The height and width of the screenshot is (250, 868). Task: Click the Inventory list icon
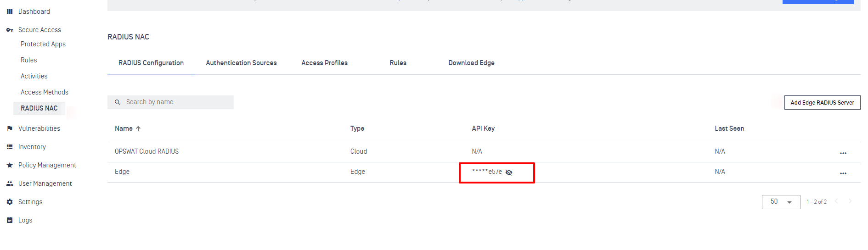click(x=10, y=147)
